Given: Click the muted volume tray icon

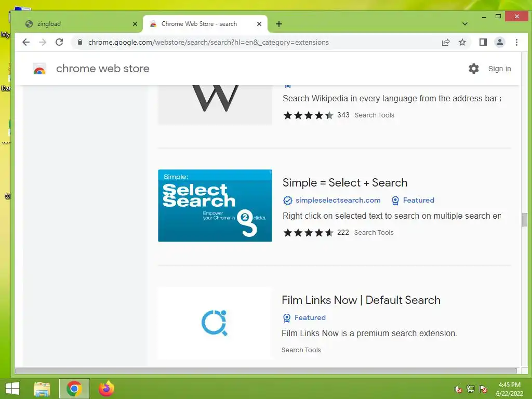Looking at the screenshot, I should (x=458, y=389).
